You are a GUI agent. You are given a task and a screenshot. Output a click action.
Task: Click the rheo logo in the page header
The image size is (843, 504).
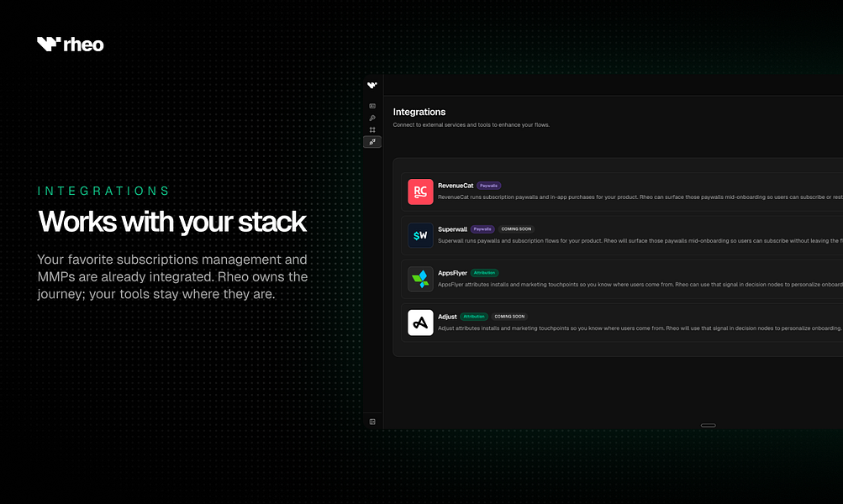coord(70,44)
